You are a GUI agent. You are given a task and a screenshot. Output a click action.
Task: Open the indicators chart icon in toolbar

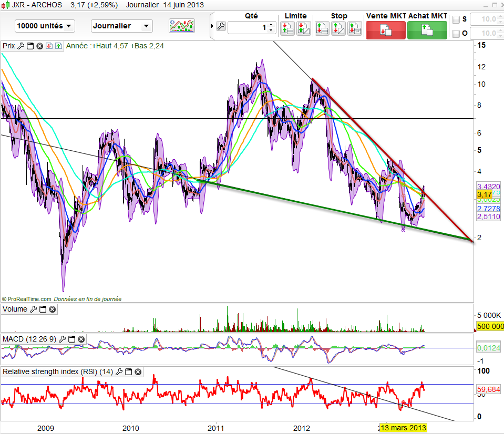point(181,25)
